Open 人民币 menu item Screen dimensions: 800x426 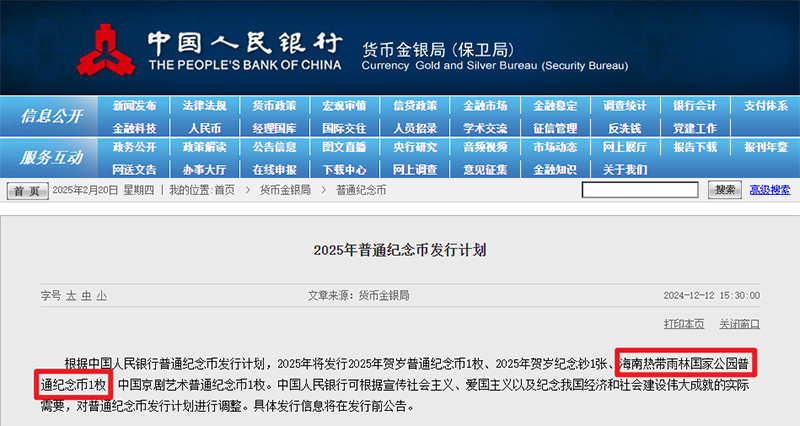(x=205, y=128)
